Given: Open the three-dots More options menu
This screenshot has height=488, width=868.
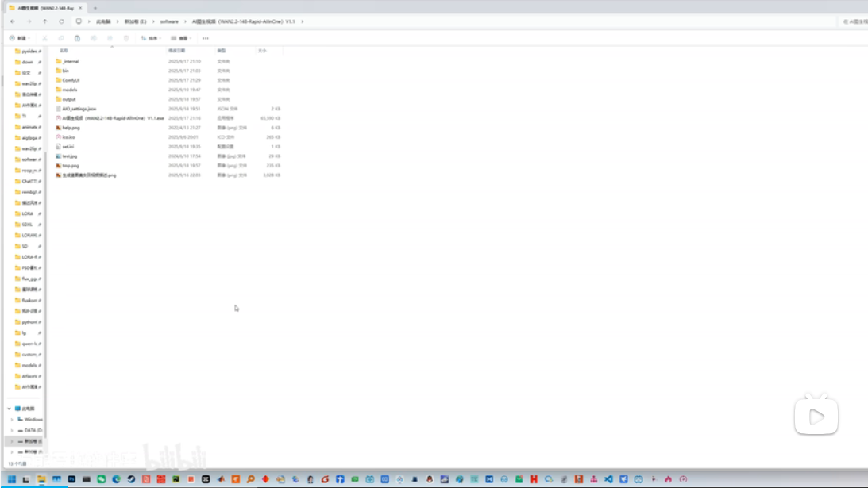Looking at the screenshot, I should tap(206, 38).
